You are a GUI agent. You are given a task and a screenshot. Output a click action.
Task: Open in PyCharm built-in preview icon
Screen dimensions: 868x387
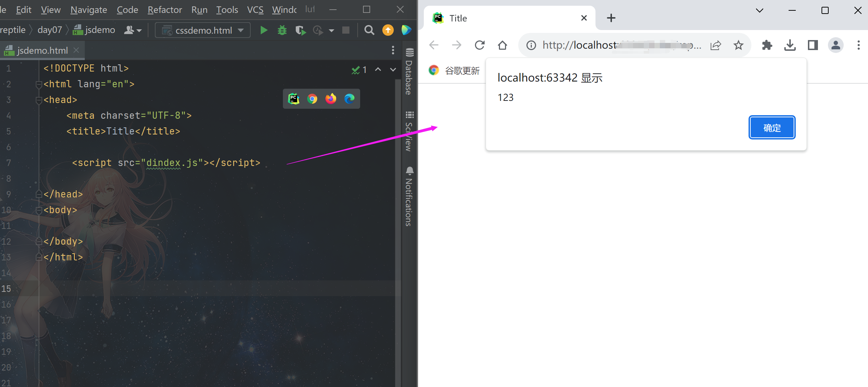(294, 99)
